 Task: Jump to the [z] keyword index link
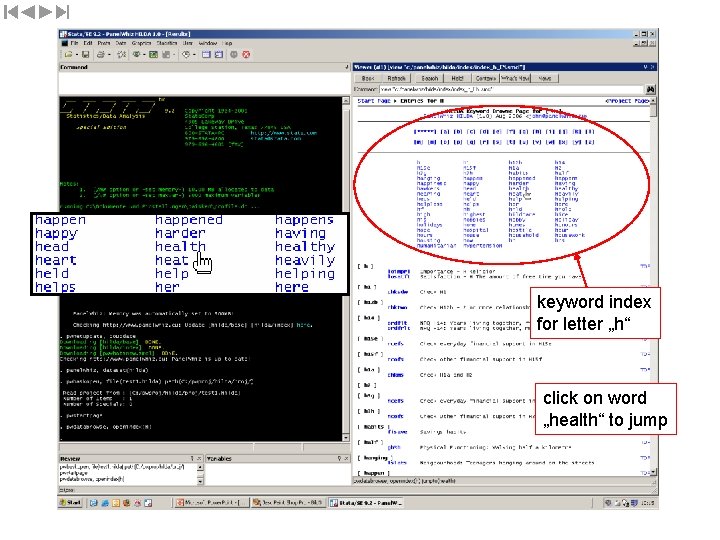[590, 142]
